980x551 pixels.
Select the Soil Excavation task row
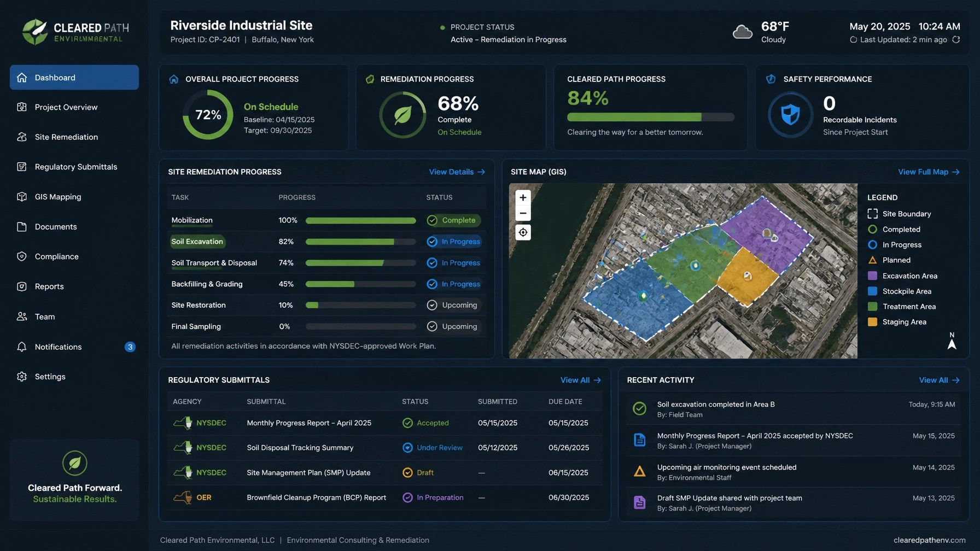[x=326, y=242]
